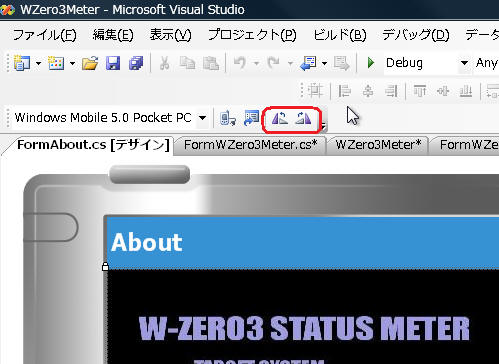
Task: Expand the Debug configuration dropdown
Action: 464,63
